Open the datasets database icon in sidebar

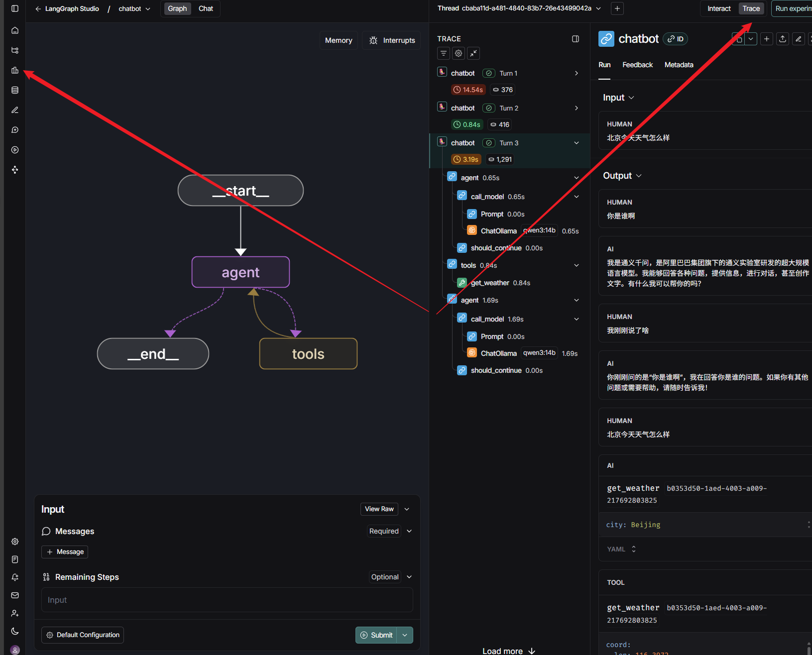(x=15, y=90)
